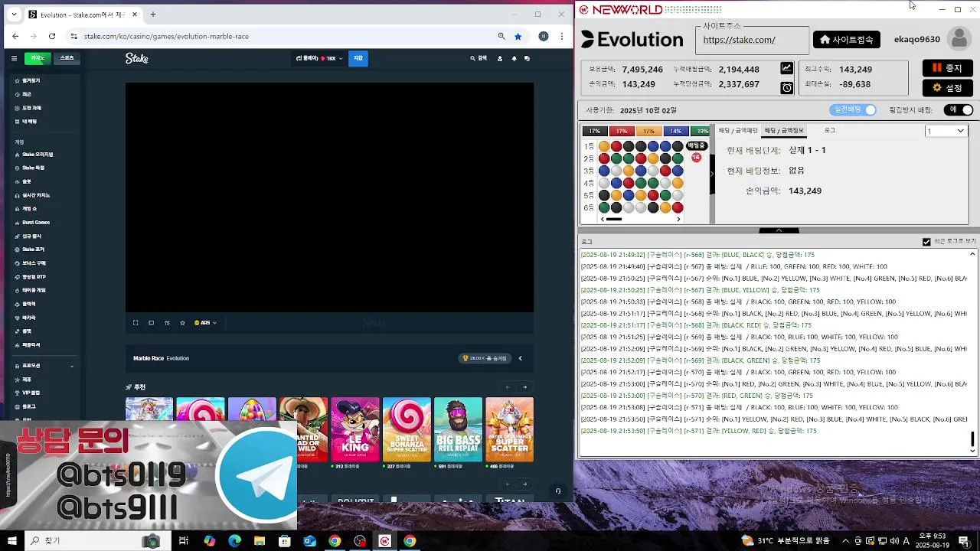Image resolution: width=980 pixels, height=551 pixels.
Task: Switch to the 배팅 / 금액패턴 tab
Action: (x=737, y=131)
